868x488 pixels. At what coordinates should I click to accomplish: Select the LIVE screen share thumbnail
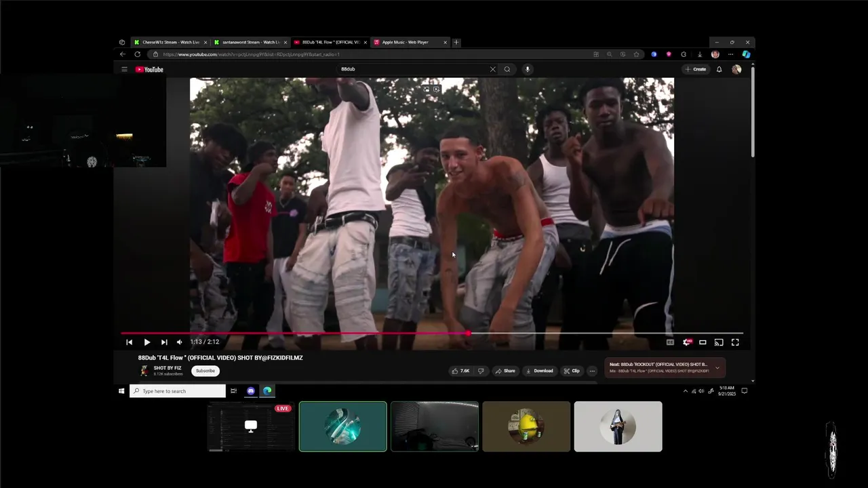tap(251, 426)
